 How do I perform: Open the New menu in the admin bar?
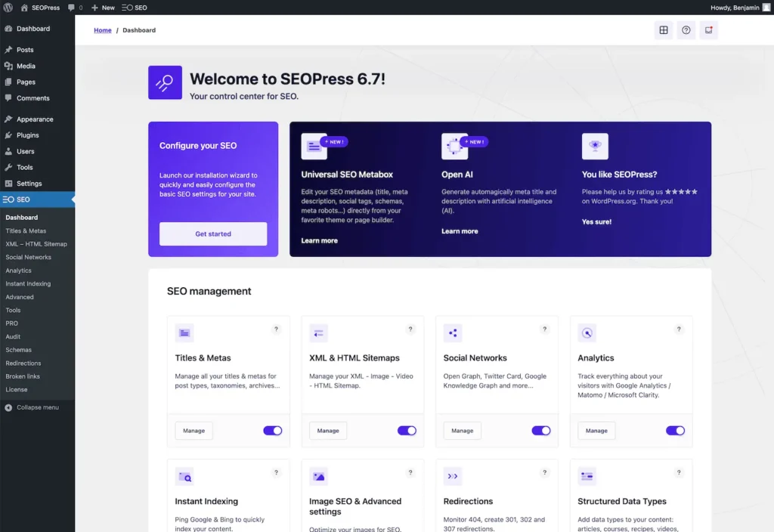click(103, 8)
